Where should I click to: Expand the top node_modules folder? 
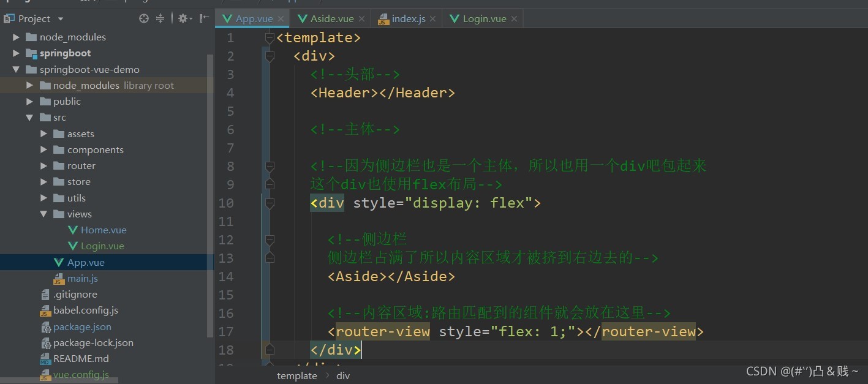pyautogui.click(x=16, y=37)
